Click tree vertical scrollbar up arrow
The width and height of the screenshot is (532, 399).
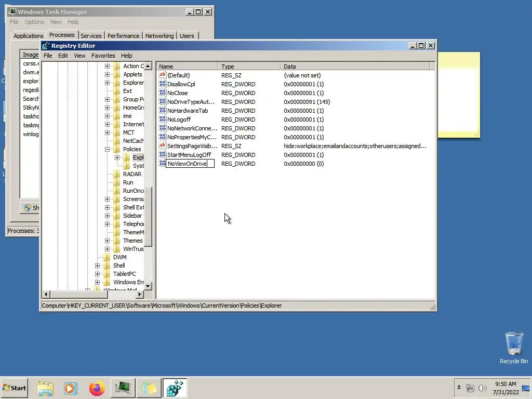coord(148,66)
